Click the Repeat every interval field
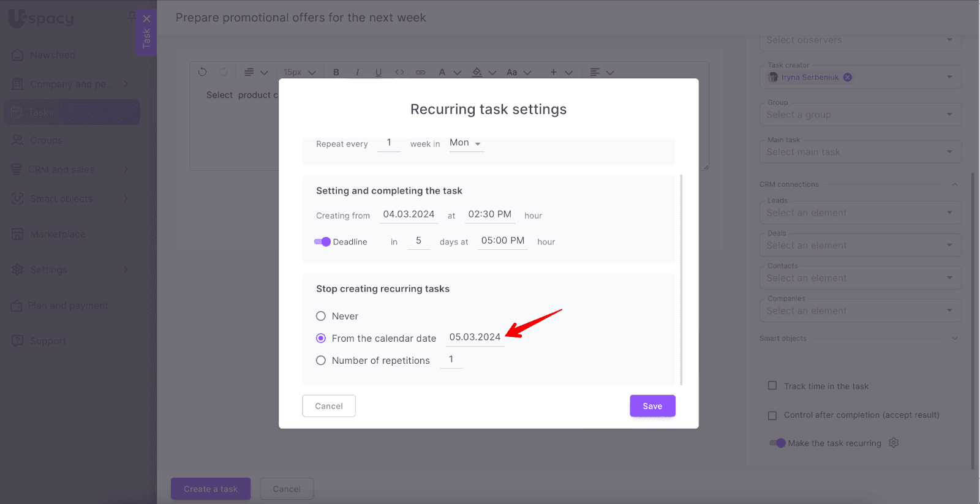The image size is (980, 504). (x=389, y=143)
